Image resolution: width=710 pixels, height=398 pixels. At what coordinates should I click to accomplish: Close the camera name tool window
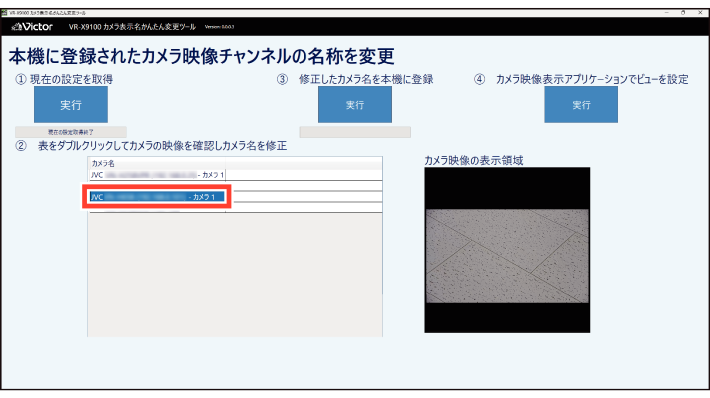pos(700,13)
